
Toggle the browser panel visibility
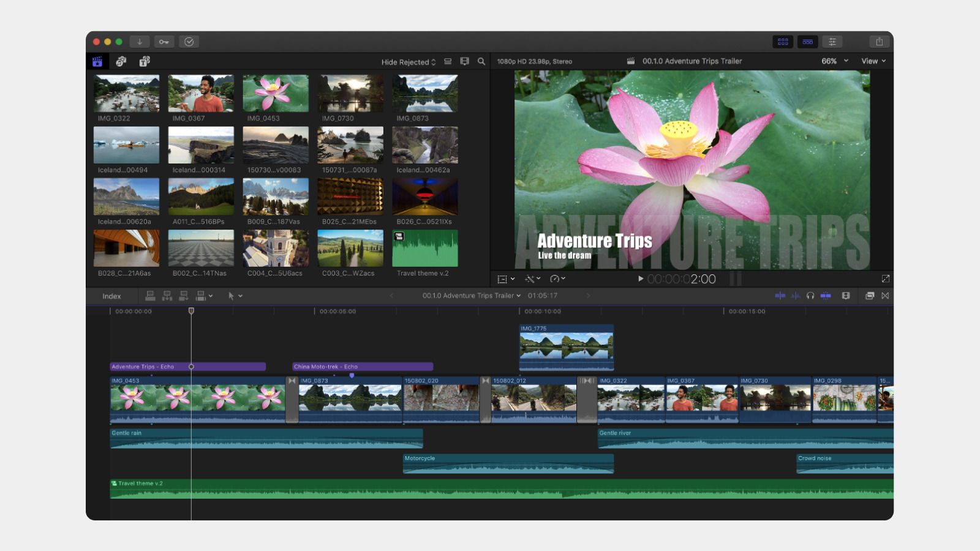(783, 42)
